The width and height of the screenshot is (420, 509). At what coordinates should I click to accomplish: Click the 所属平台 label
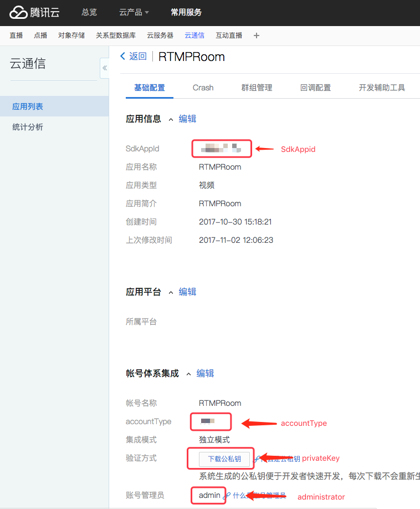pos(141,322)
